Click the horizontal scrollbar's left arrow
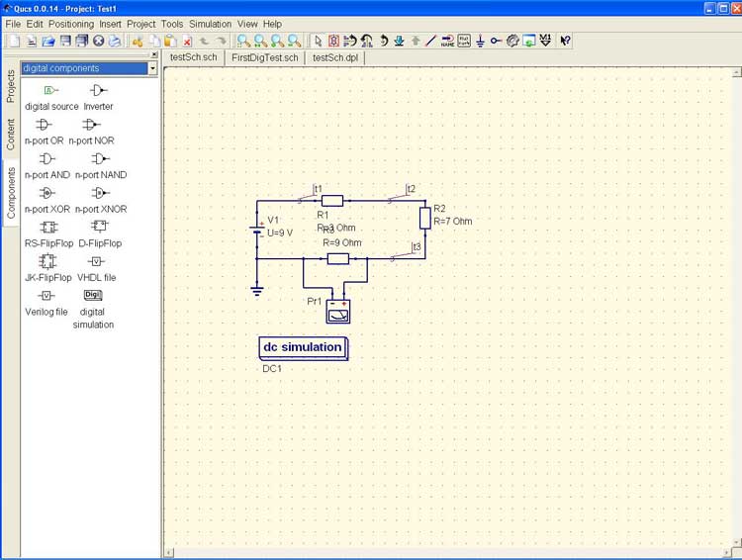The image size is (742, 560). pos(169,552)
